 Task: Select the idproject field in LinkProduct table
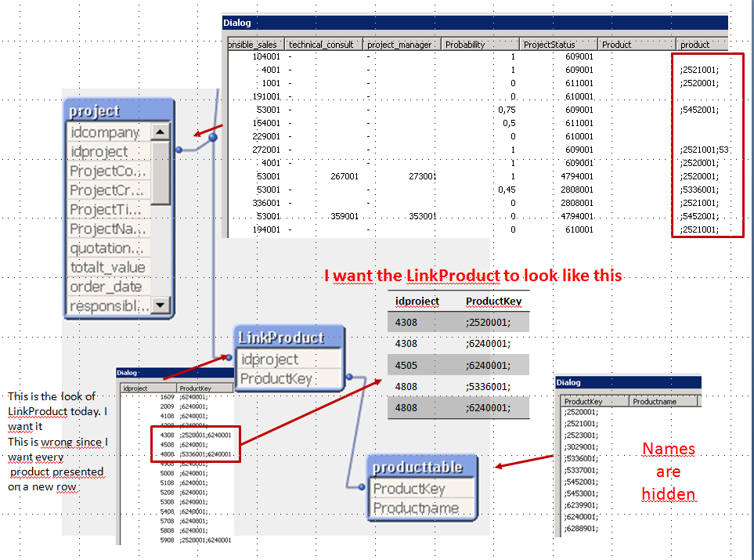tap(289, 359)
